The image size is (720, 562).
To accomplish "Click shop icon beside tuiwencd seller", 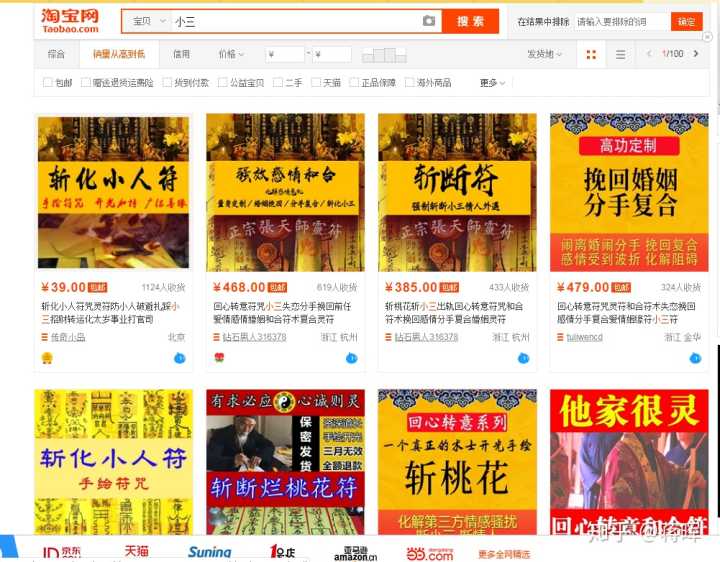I will (560, 337).
